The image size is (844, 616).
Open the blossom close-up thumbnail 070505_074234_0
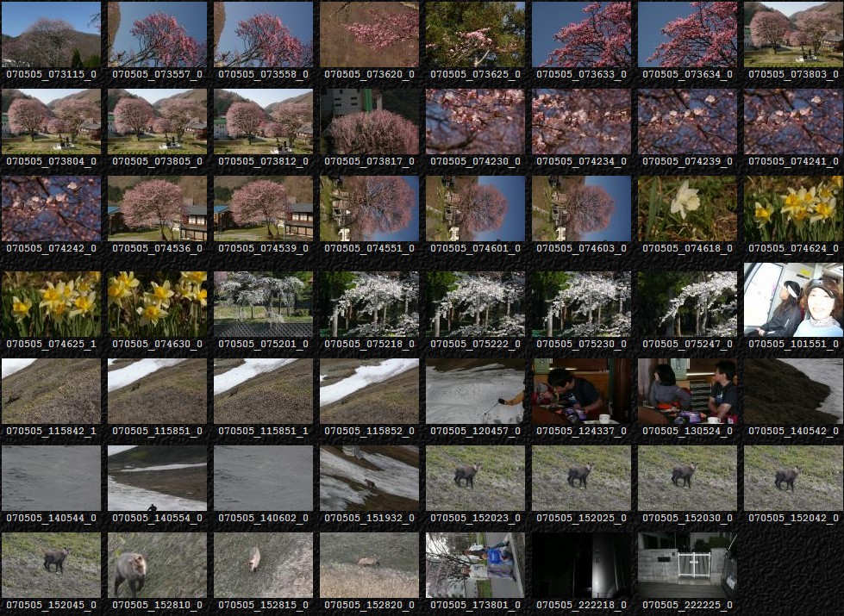pyautogui.click(x=581, y=121)
